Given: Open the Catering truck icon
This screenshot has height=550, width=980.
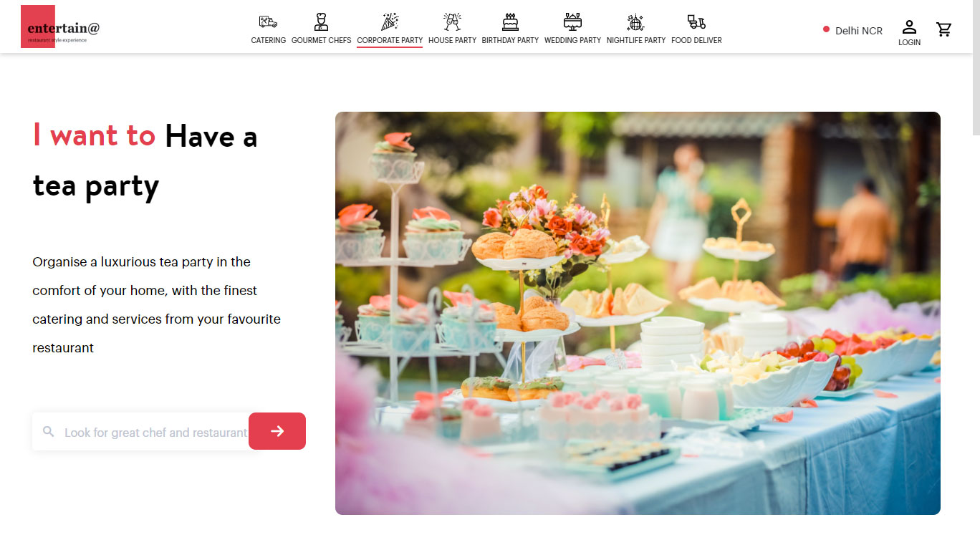Looking at the screenshot, I should 268,21.
